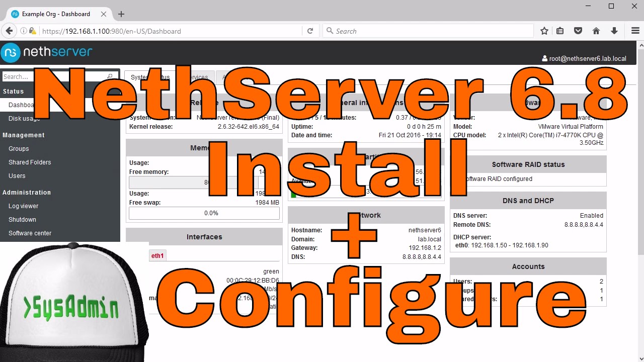This screenshot has width=644, height=362.
Task: Select the eth1 interface tab
Action: click(157, 255)
